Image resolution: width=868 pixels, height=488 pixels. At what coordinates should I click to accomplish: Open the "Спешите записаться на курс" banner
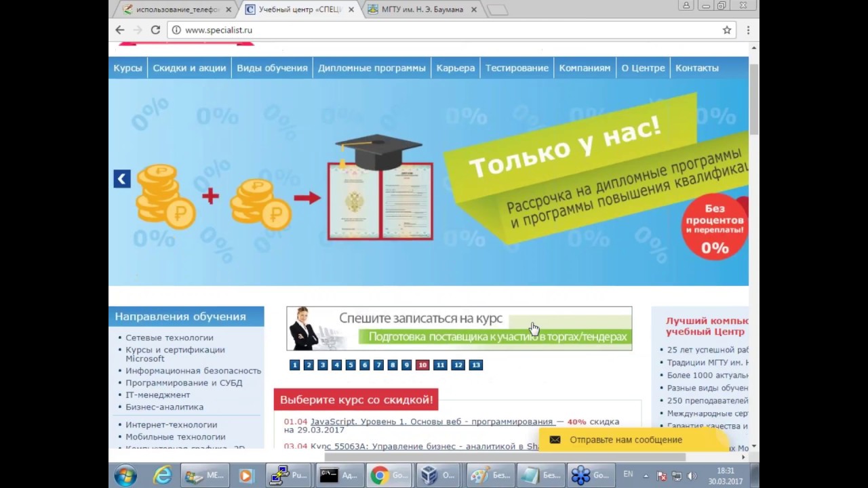click(459, 329)
